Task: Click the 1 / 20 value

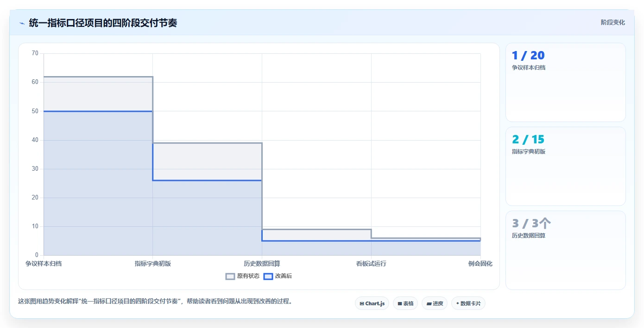Action: click(x=528, y=56)
